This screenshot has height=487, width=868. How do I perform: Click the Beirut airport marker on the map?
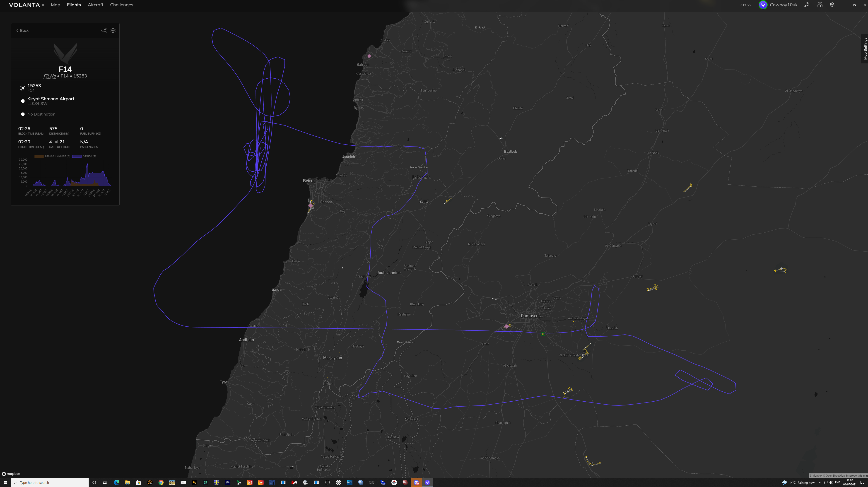coord(311,205)
